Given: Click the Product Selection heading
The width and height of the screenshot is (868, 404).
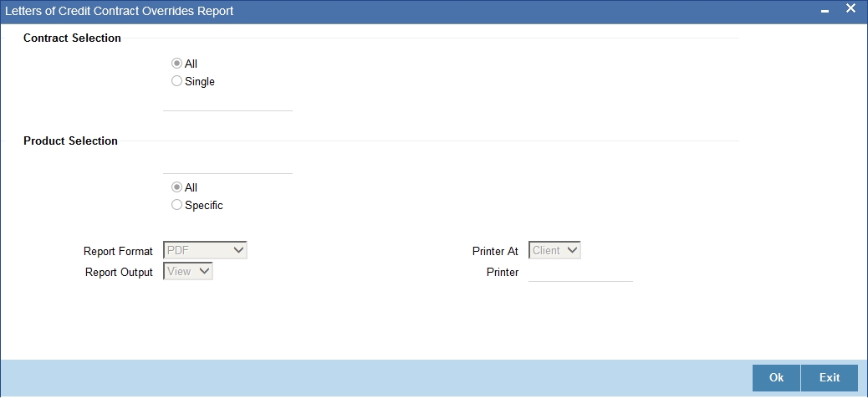Looking at the screenshot, I should coord(70,141).
